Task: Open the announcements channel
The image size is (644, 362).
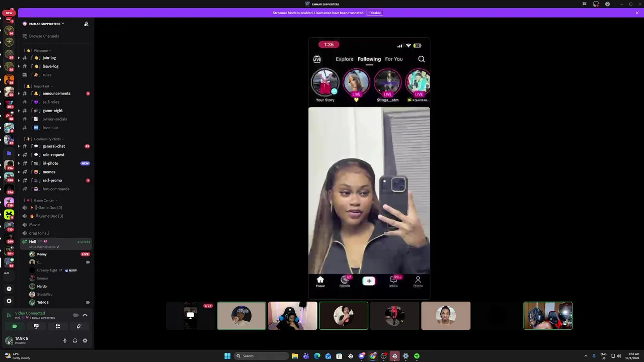Action: [x=56, y=94]
